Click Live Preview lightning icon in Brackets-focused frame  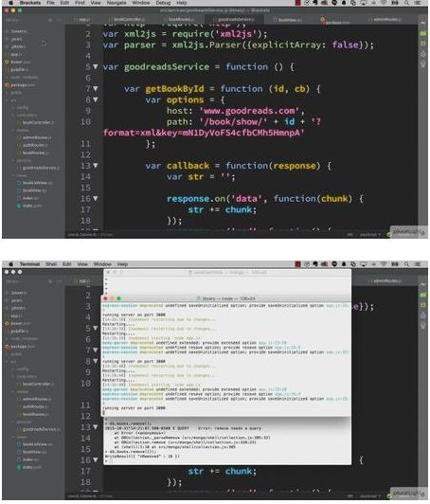[x=423, y=24]
